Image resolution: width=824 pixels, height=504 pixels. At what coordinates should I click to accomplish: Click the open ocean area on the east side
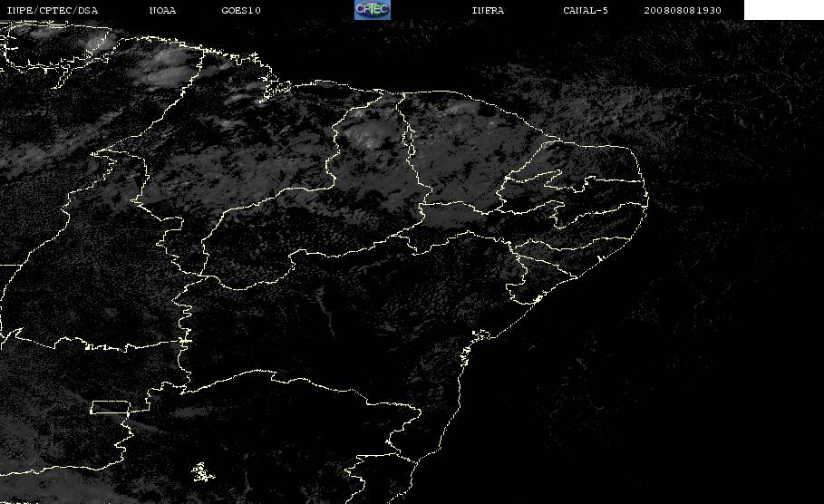pos(710,315)
